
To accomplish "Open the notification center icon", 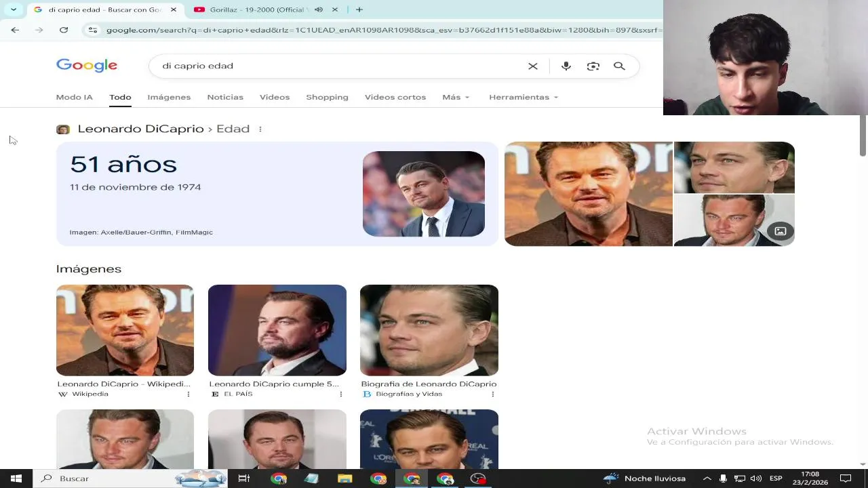I will (x=846, y=479).
